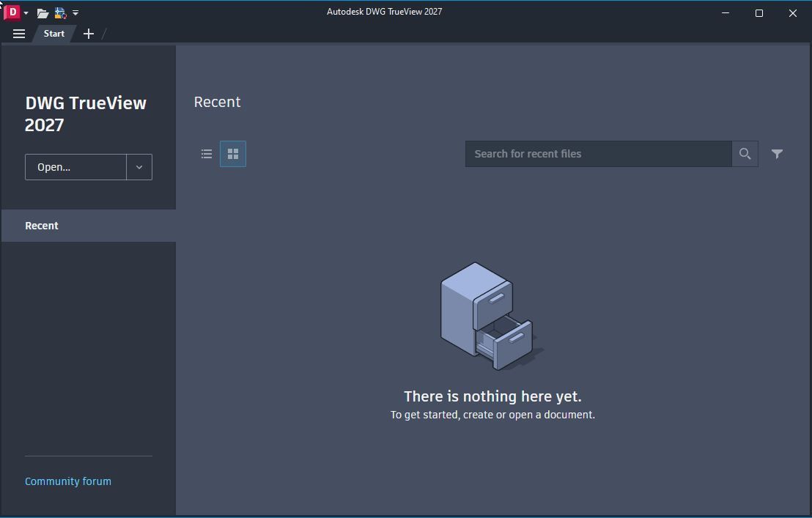Viewport: 812px width, 518px height.
Task: Add a new tab with the plus icon
Action: tap(89, 34)
